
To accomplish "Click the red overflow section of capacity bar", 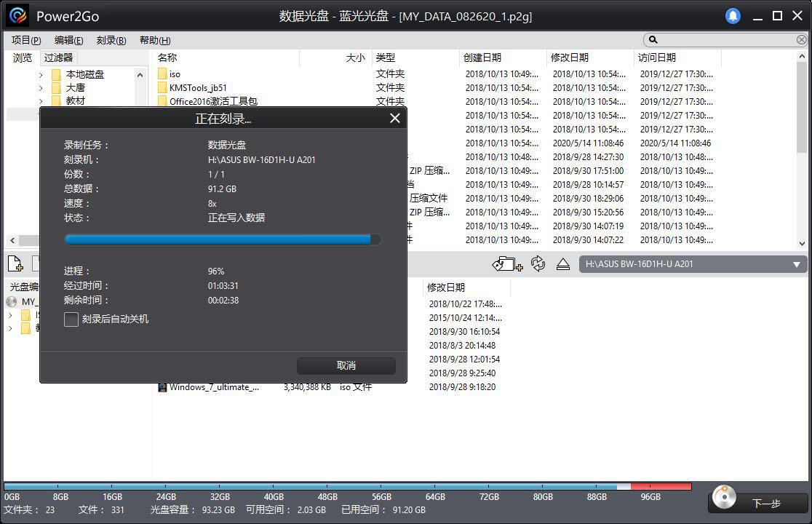I will click(x=661, y=486).
